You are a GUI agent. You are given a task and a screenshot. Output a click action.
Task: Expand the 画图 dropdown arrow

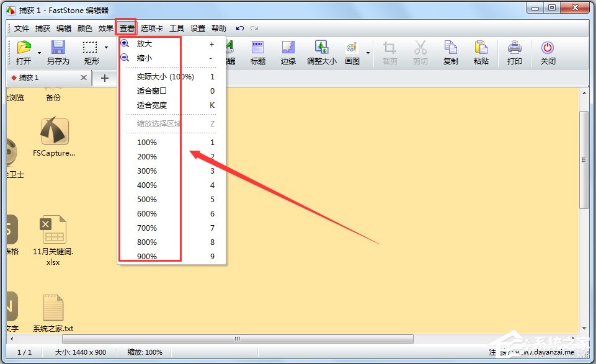point(368,53)
